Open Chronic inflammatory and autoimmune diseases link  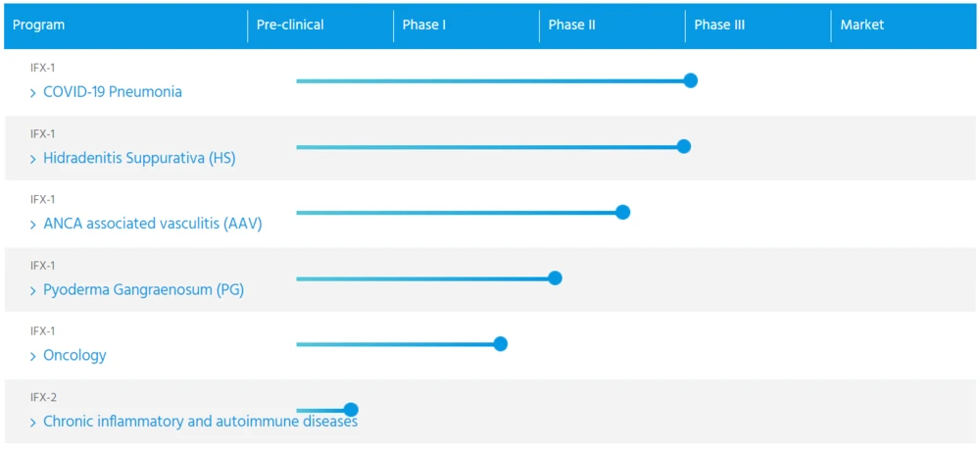pos(200,422)
